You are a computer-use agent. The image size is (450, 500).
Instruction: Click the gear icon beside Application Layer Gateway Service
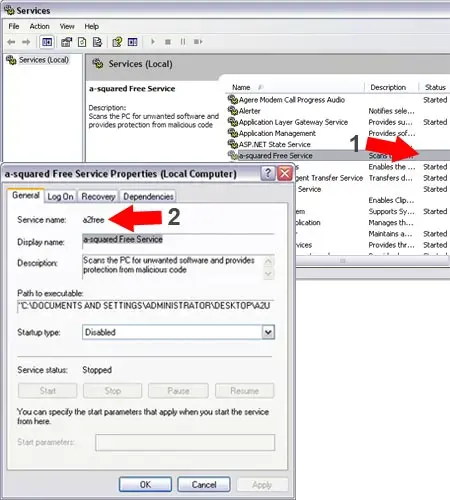pos(232,122)
